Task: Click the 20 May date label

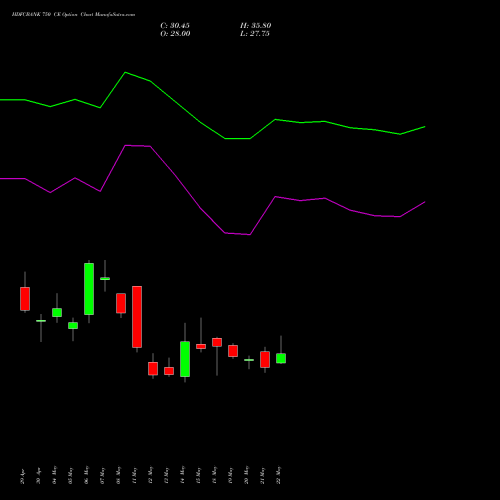Action: [246, 475]
